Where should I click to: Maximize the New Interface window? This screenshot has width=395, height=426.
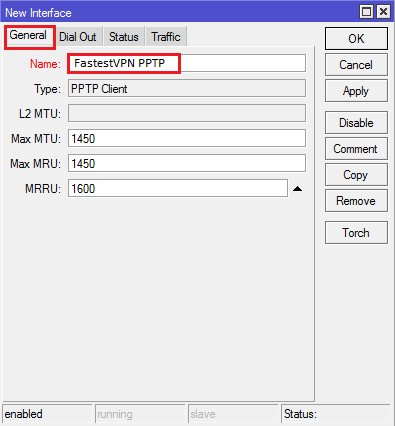click(x=367, y=12)
